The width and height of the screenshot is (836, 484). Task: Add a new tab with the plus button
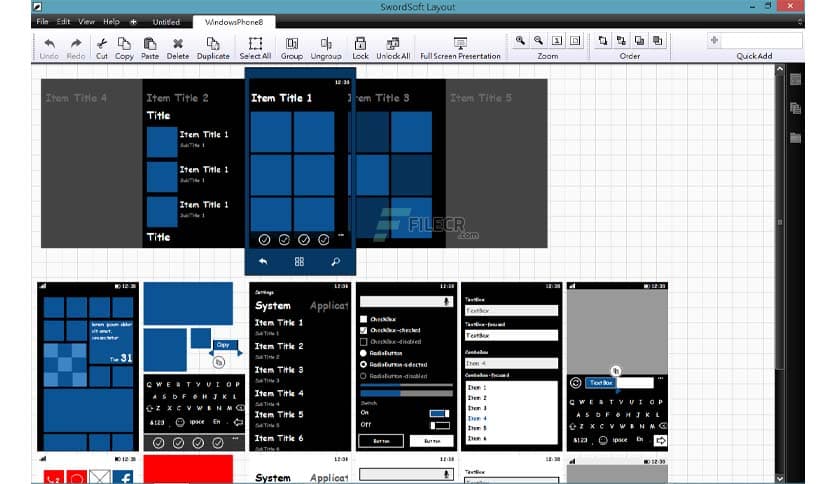(x=133, y=22)
